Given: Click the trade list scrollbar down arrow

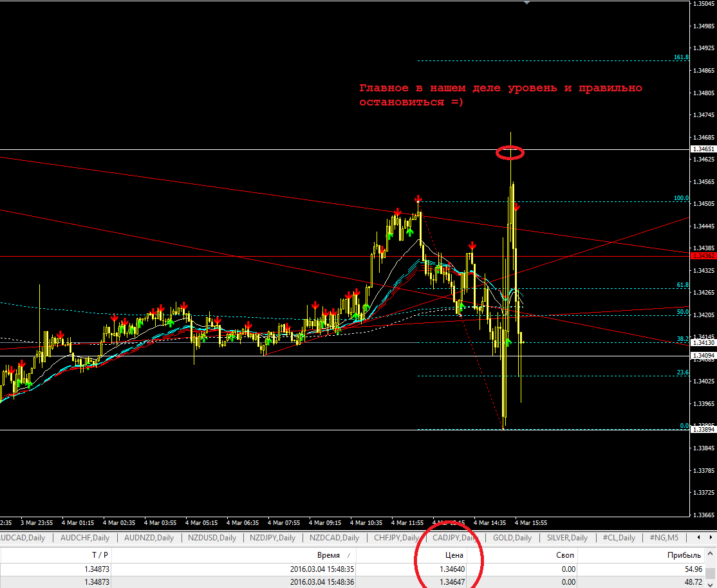Looking at the screenshot, I should click(x=711, y=585).
